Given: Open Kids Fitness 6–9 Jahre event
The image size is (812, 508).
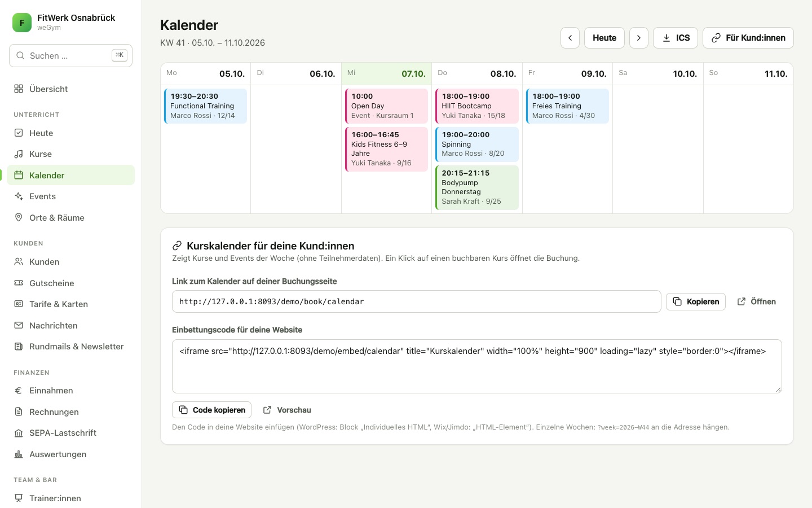Looking at the screenshot, I should coord(386,149).
